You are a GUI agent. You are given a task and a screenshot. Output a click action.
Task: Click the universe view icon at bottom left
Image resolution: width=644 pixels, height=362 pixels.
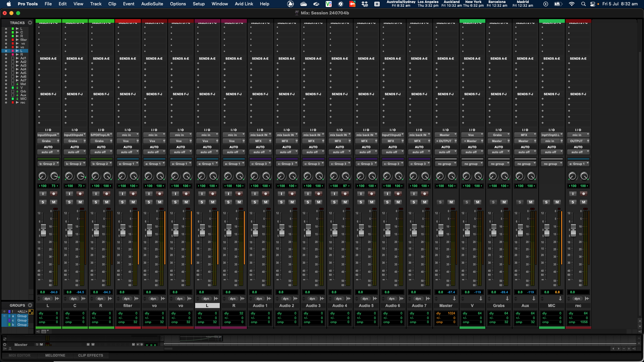click(5, 339)
